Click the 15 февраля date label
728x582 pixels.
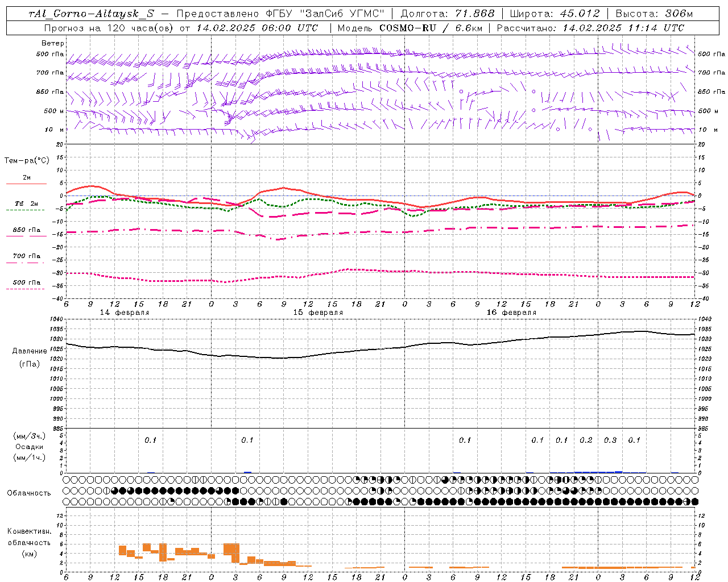[x=318, y=313]
